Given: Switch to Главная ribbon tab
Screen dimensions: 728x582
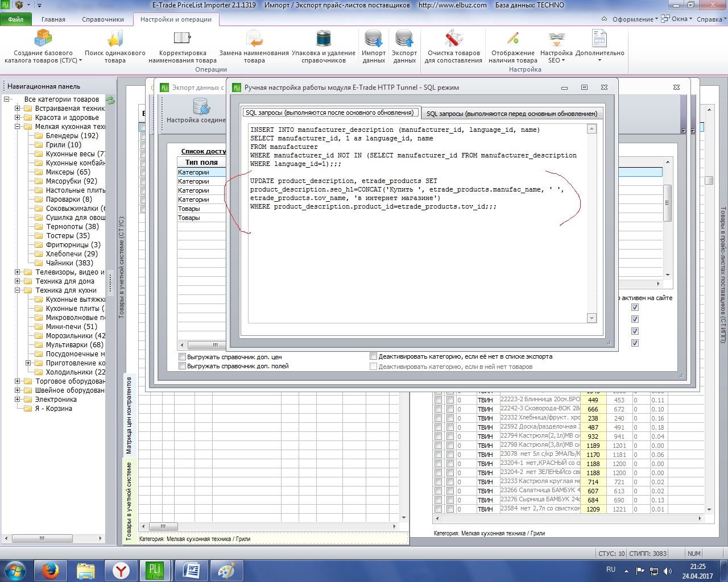Looking at the screenshot, I should click(53, 19).
